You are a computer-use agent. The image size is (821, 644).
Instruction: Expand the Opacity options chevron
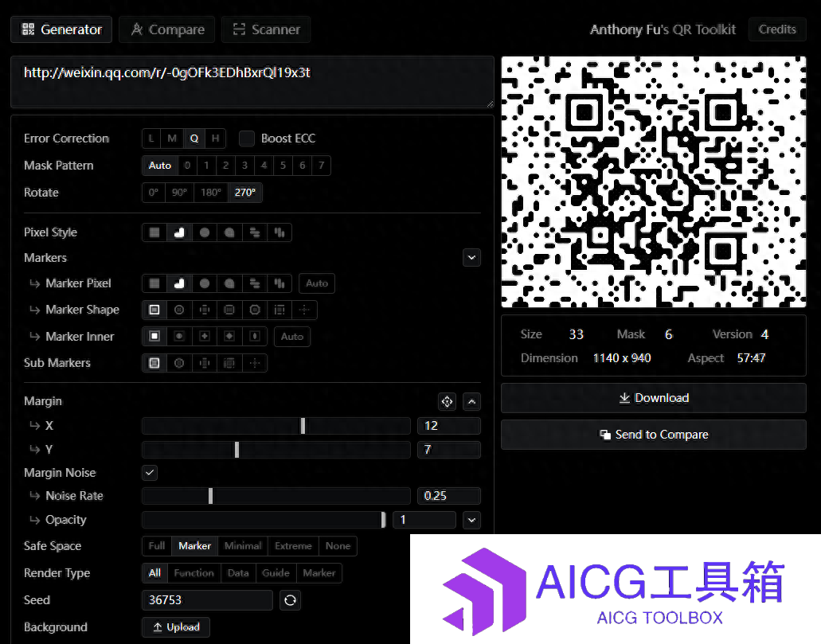(471, 520)
